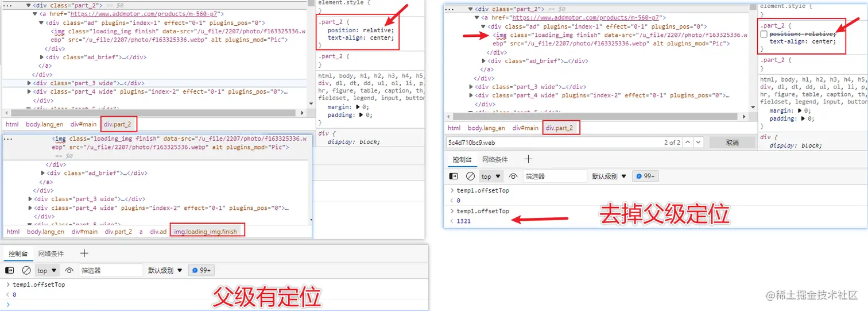Click the 2 of 2 match counter

[x=672, y=143]
